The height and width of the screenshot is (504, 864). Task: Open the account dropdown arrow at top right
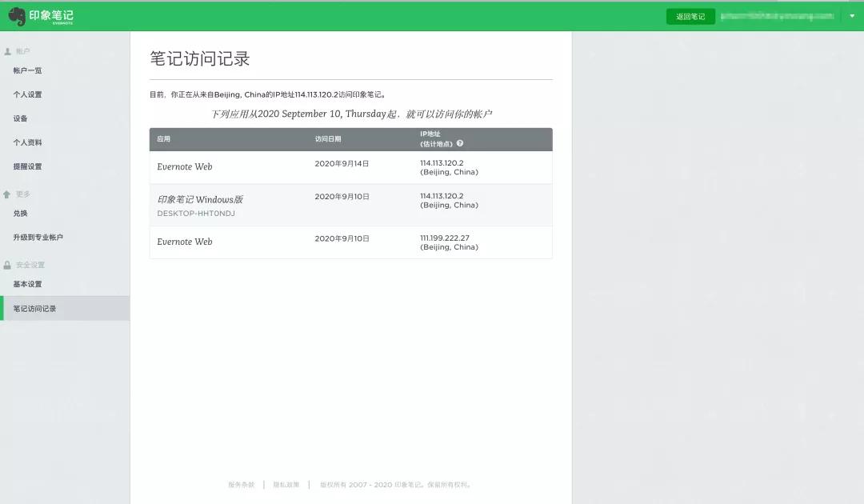coord(852,16)
